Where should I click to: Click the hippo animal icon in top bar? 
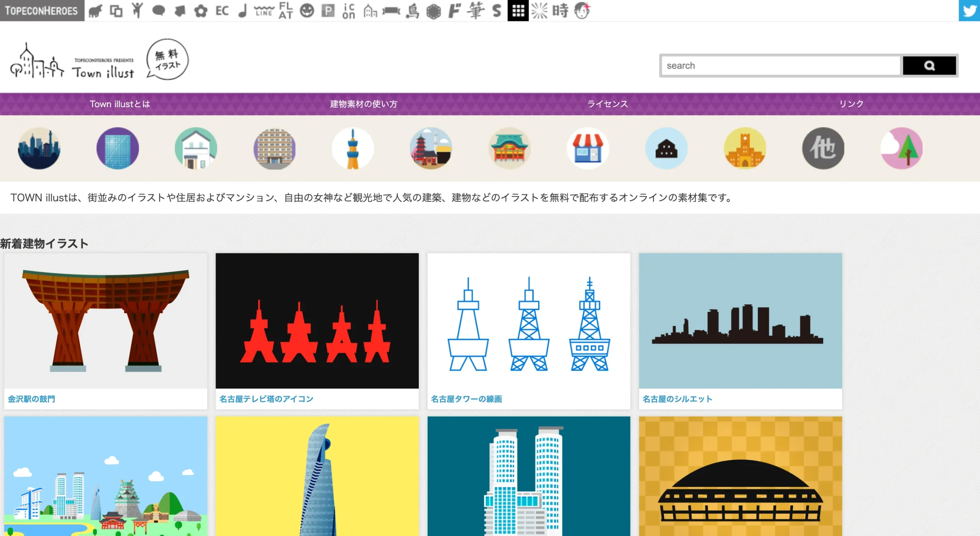pyautogui.click(x=95, y=11)
